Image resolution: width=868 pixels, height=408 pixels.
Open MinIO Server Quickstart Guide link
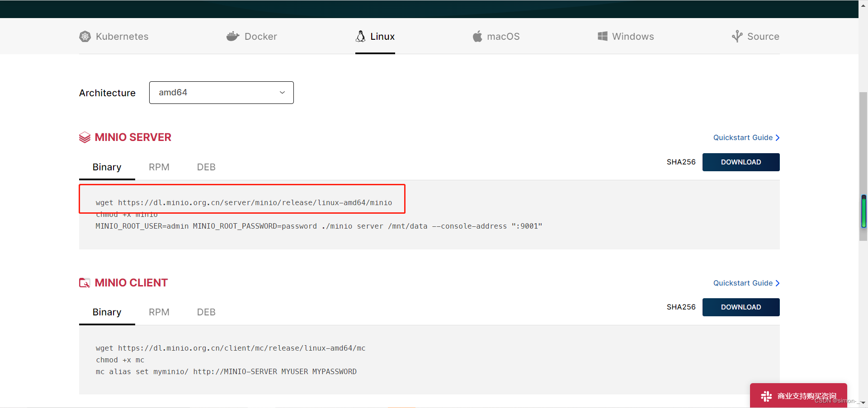[x=746, y=138]
